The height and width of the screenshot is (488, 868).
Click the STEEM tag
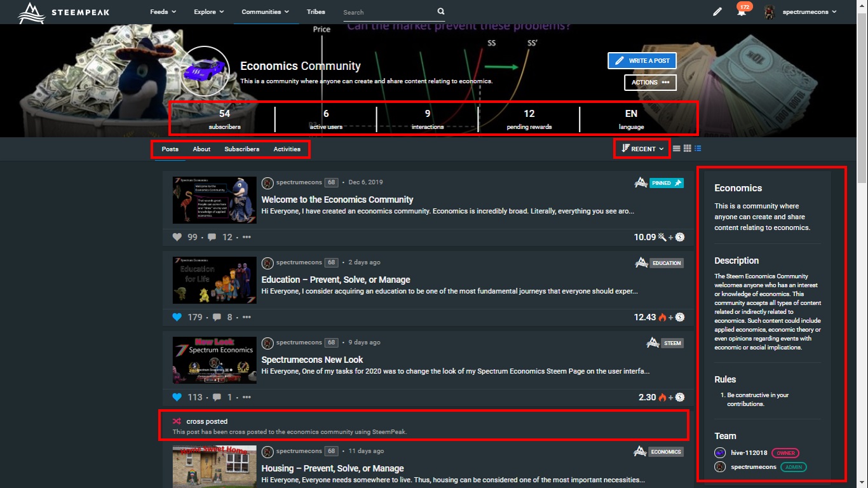tap(672, 343)
